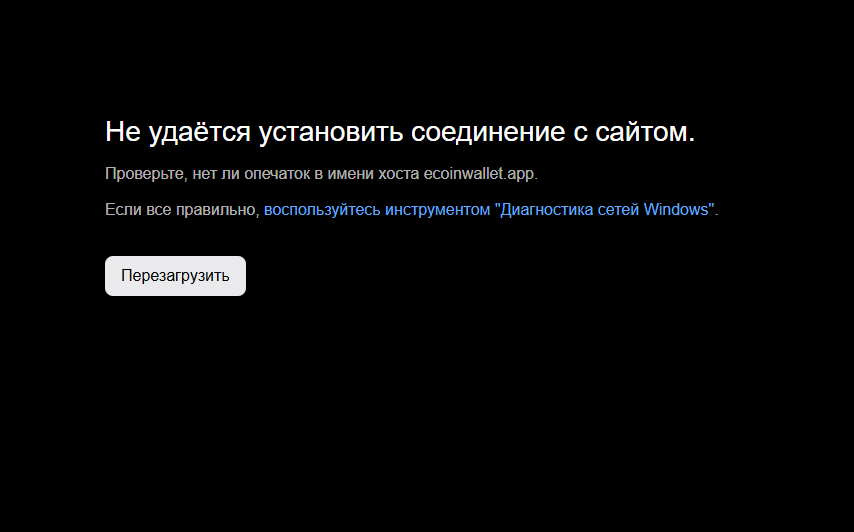Click the word "хоста" before the hostname
The height and width of the screenshot is (532, 854).
pos(399,173)
